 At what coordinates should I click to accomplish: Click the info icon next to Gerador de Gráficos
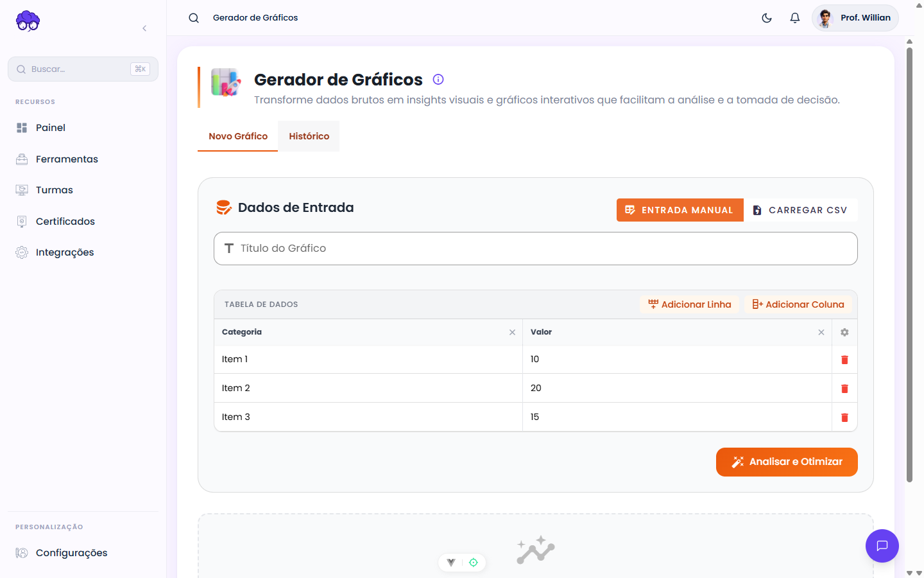pyautogui.click(x=438, y=80)
